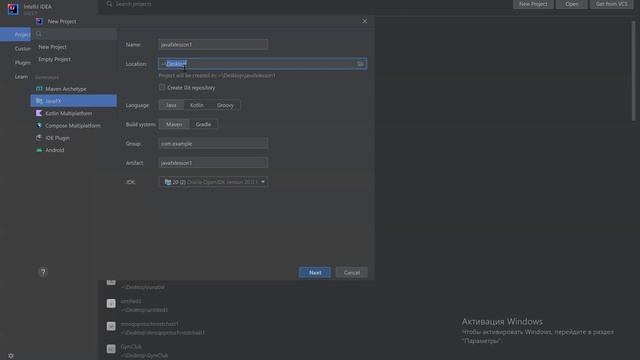The width and height of the screenshot is (640, 360).
Task: Click the untitled1 project icon
Action: (111, 303)
